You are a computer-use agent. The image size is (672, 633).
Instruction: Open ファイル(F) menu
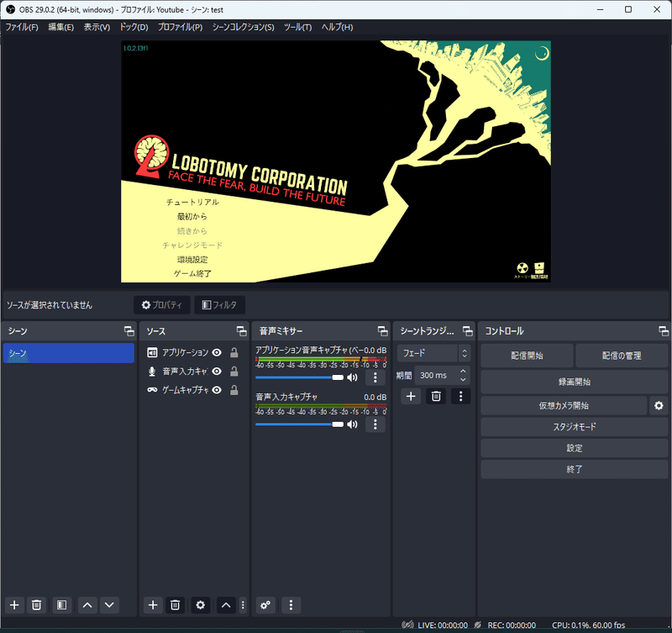pyautogui.click(x=22, y=27)
